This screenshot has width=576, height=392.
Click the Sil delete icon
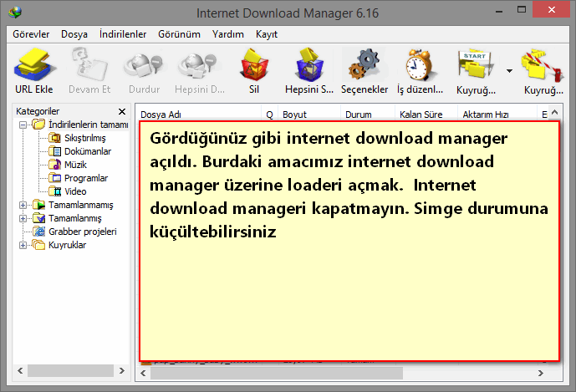[x=254, y=64]
